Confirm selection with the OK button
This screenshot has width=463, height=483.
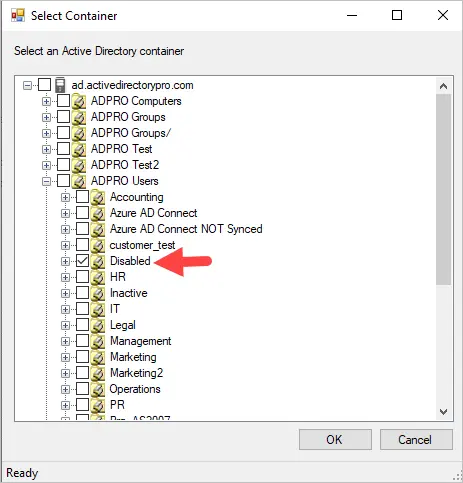click(335, 440)
